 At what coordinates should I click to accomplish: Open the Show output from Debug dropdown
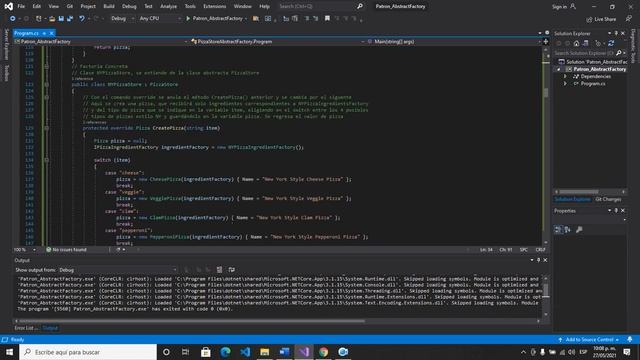(118, 270)
